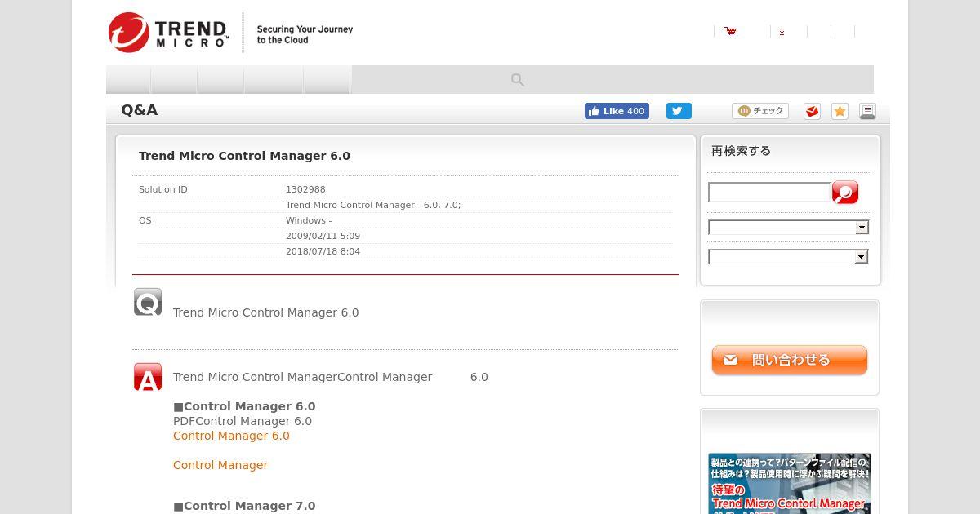Screen dimensions: 980x514
Task: Click the Trend Micro logo
Action: (x=168, y=33)
